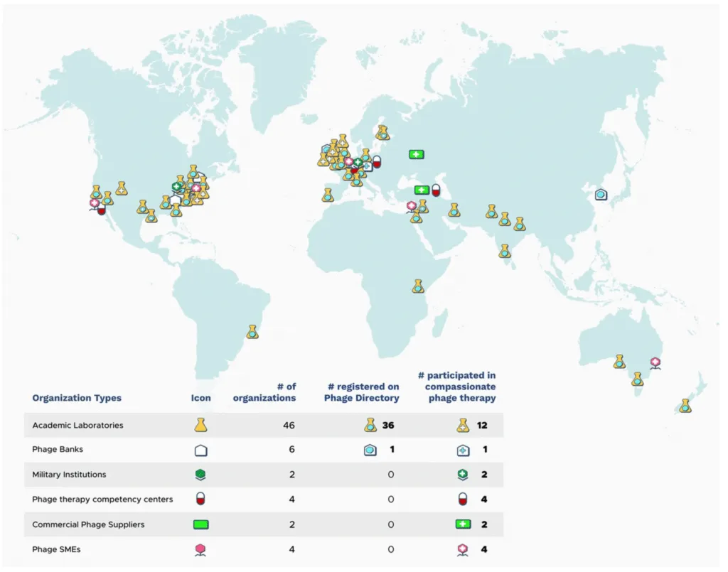
Task: Click the phage bank marker in East Asia
Action: click(x=601, y=194)
